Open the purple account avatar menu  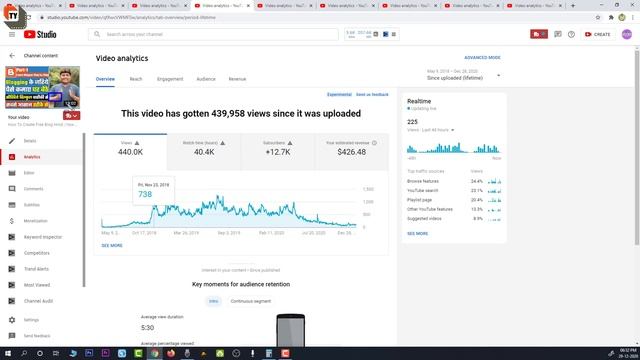pyautogui.click(x=627, y=34)
